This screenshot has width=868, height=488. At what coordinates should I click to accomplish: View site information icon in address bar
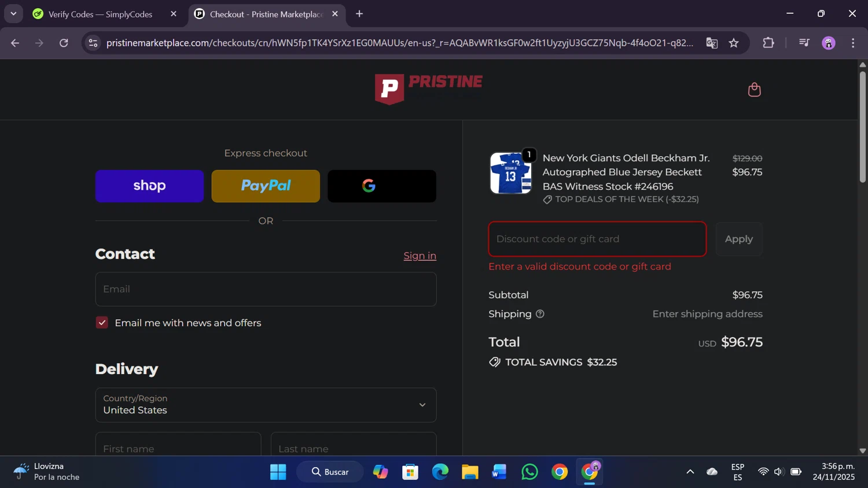click(x=93, y=43)
